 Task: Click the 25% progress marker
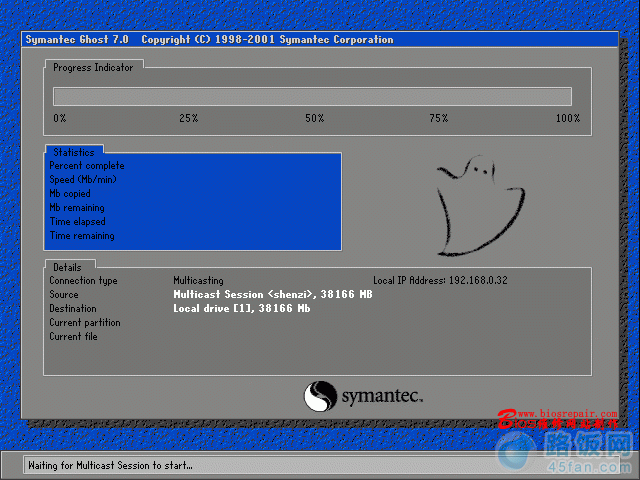click(x=189, y=118)
